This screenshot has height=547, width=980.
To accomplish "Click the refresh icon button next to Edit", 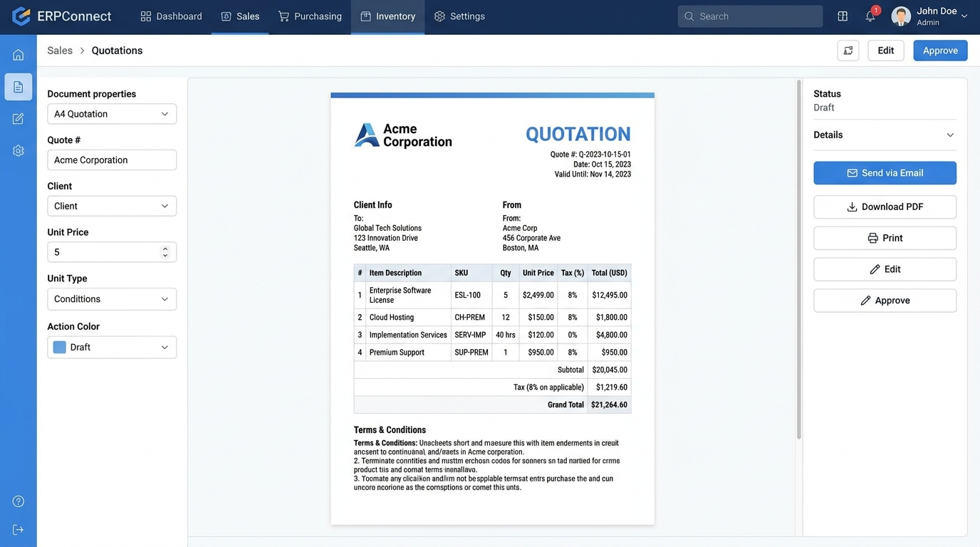I will 848,51.
